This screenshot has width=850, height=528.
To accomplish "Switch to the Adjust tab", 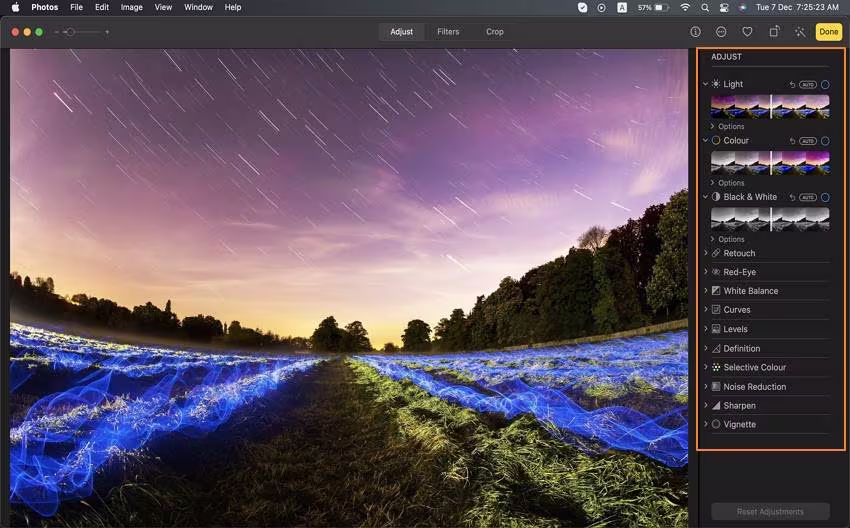I will click(402, 32).
